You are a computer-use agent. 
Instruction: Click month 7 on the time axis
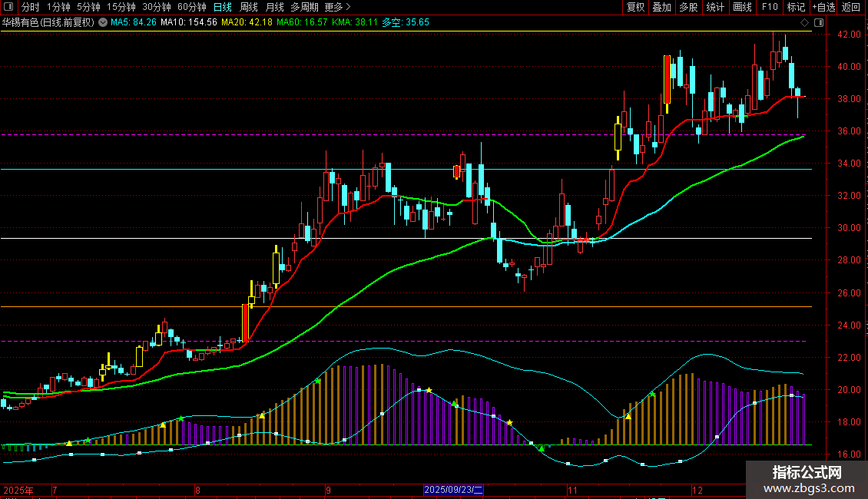55,490
